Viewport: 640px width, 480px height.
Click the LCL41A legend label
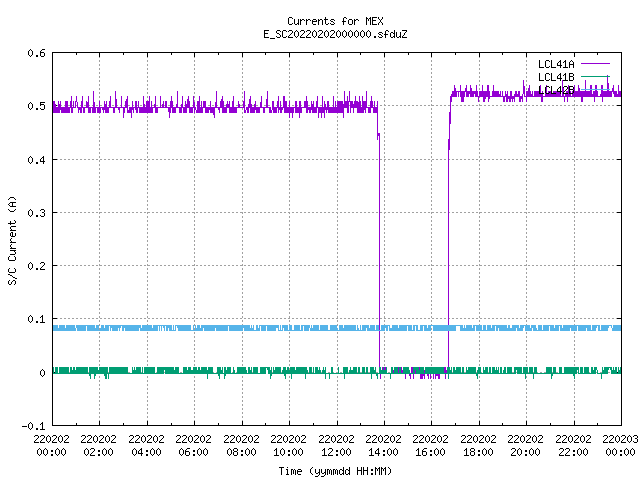[556, 64]
